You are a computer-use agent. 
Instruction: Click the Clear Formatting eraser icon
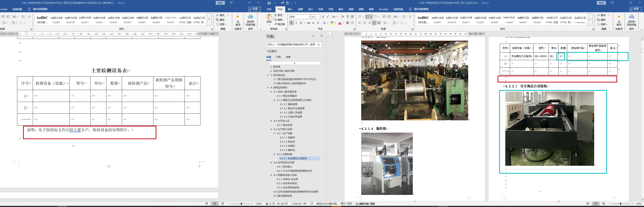click(x=343, y=17)
